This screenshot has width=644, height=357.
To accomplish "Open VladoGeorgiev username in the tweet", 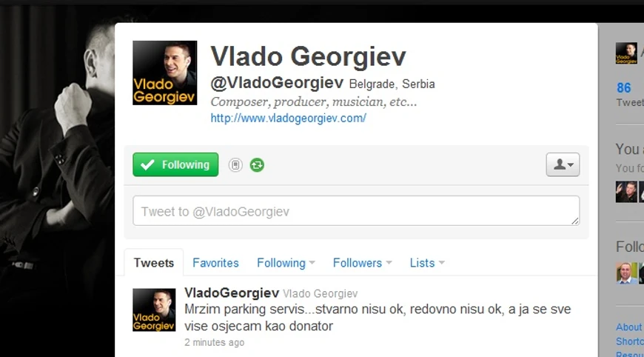I will (232, 293).
